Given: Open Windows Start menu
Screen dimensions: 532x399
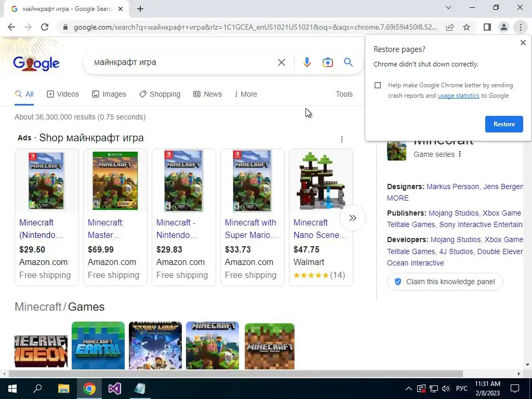Looking at the screenshot, I should click(x=12, y=389).
